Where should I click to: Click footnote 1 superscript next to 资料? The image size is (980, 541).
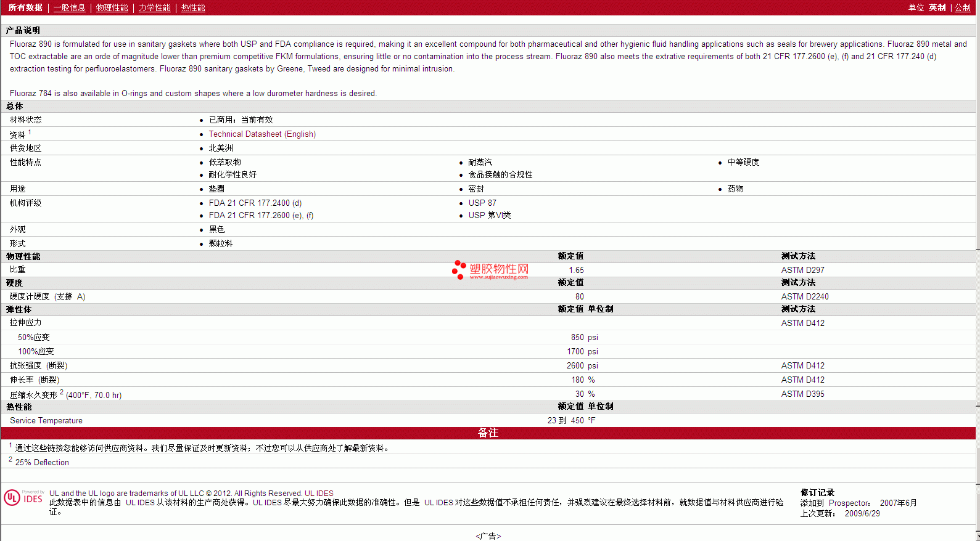point(30,132)
